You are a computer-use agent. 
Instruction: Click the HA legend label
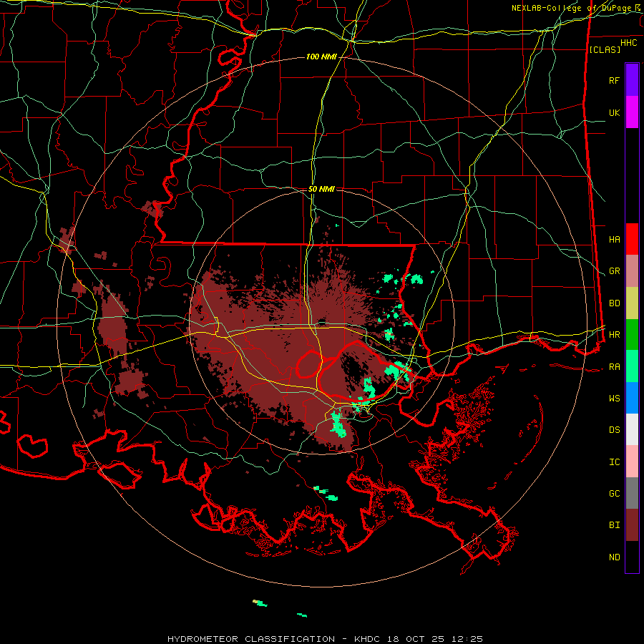614,240
